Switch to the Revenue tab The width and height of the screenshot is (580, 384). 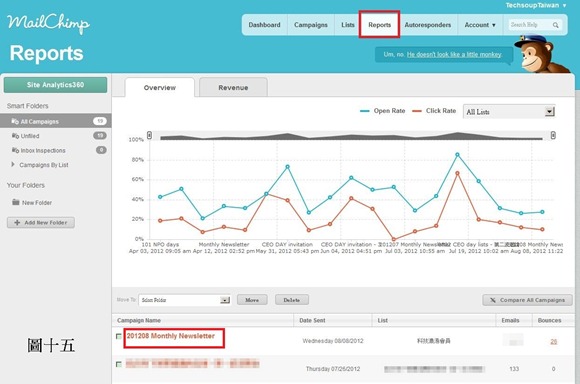(233, 88)
